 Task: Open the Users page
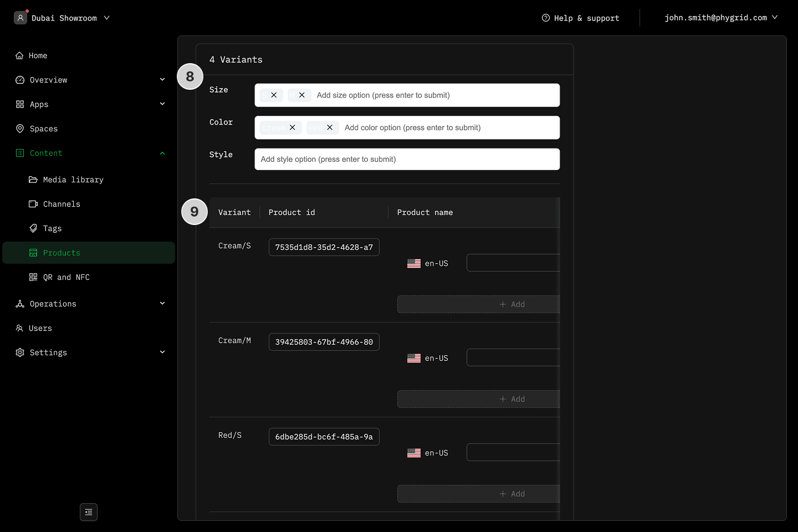tap(40, 328)
